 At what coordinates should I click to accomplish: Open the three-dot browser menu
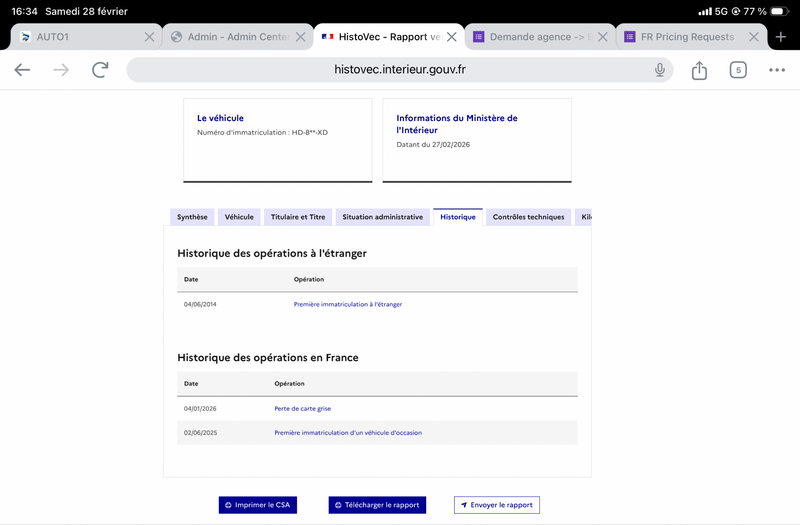pos(777,70)
